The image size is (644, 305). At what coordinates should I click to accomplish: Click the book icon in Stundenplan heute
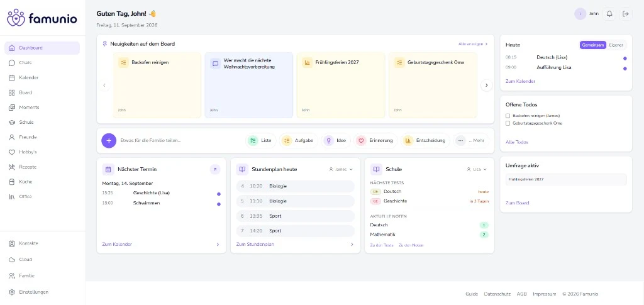coord(242,169)
